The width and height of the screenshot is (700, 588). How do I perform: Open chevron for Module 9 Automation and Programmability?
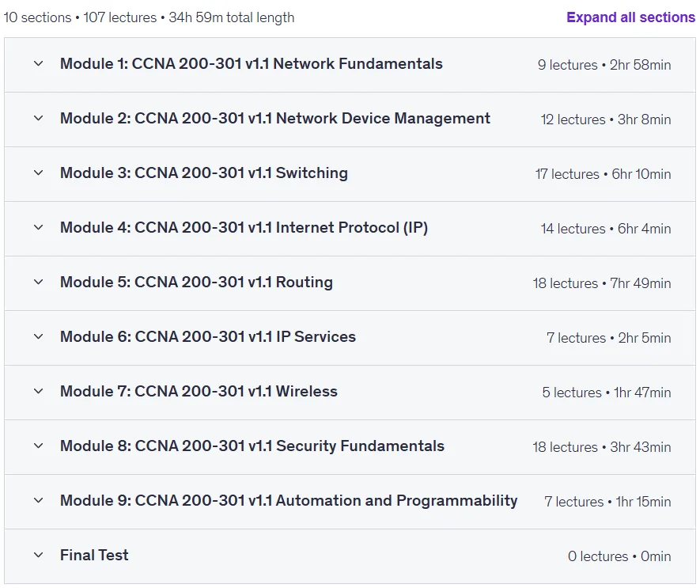(x=39, y=500)
